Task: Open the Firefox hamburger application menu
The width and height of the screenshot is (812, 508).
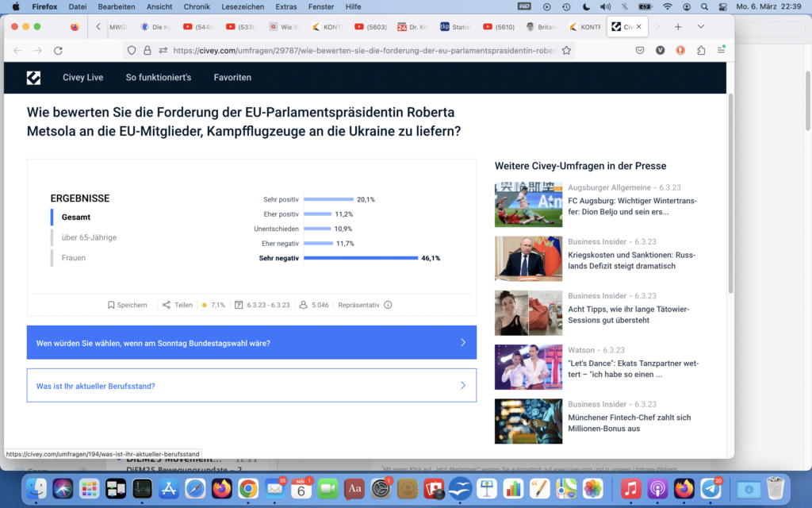Action: (x=721, y=50)
